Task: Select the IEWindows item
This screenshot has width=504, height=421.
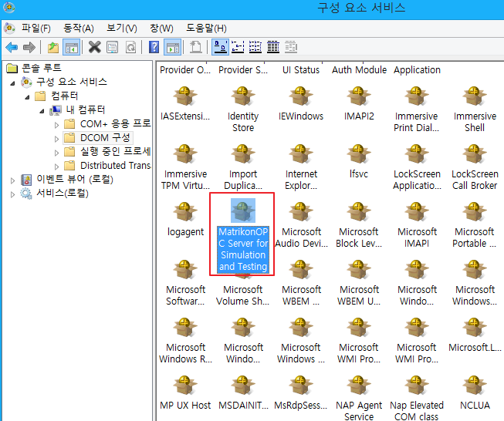Action: pyautogui.click(x=301, y=103)
